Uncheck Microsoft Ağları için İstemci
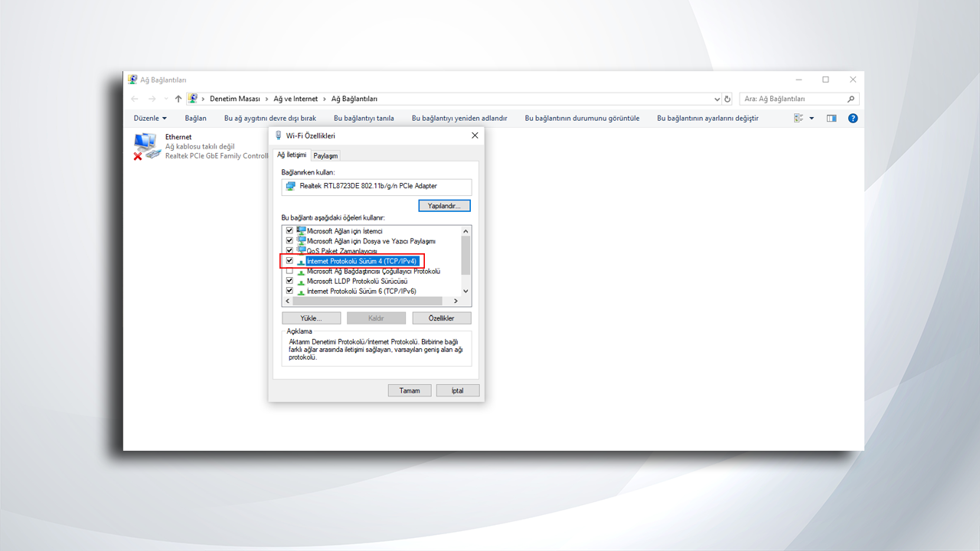 click(289, 231)
